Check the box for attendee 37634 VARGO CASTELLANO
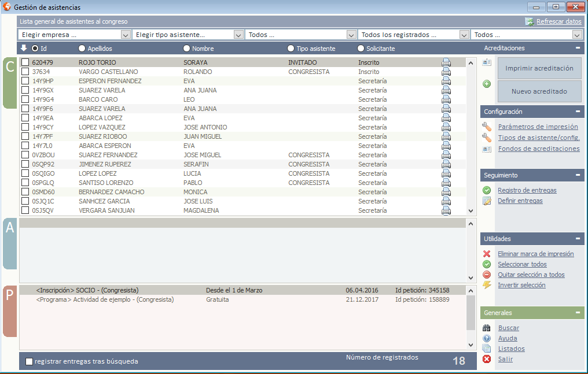The height and width of the screenshot is (374, 588). point(25,72)
